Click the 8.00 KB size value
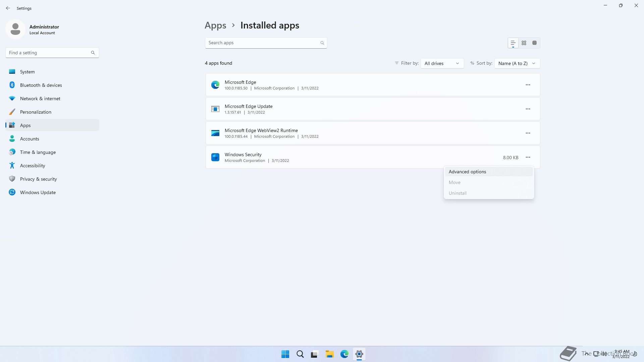 coord(511,158)
